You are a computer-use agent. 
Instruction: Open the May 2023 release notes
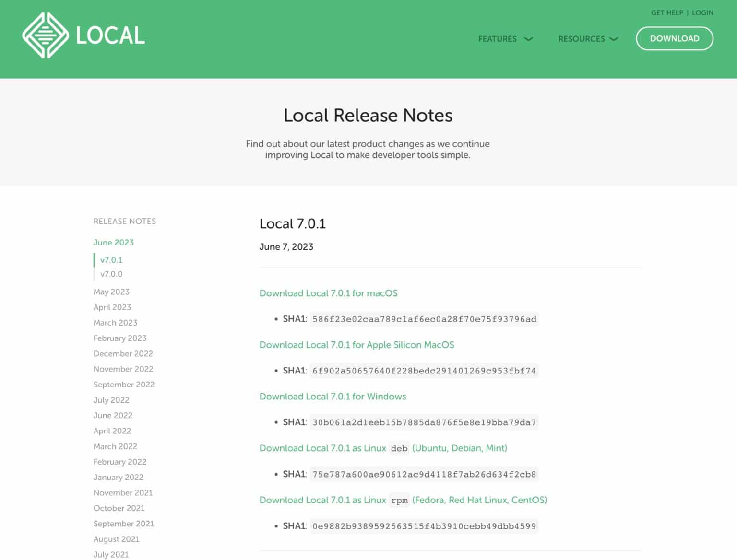[x=111, y=292]
